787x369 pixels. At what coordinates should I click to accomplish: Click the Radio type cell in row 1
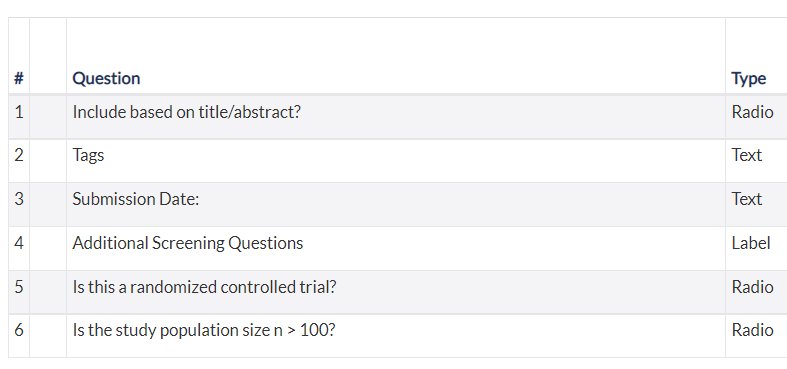pyautogui.click(x=752, y=112)
